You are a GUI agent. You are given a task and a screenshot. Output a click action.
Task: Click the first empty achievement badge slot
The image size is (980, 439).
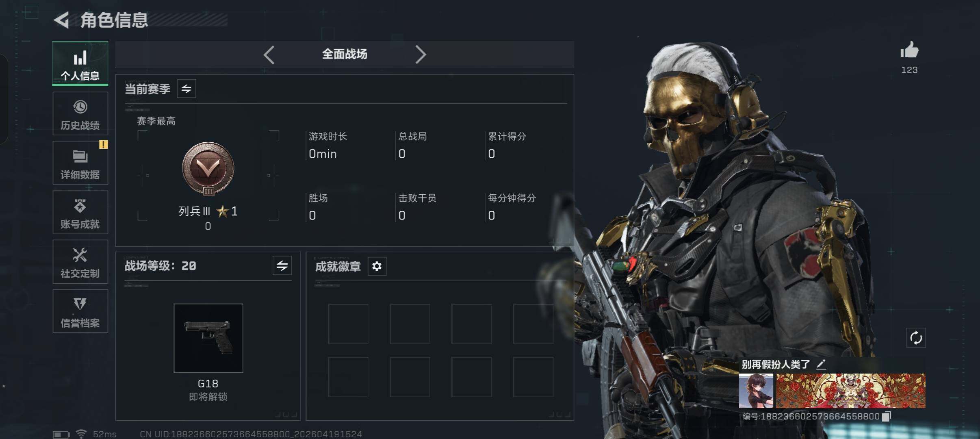pos(348,324)
